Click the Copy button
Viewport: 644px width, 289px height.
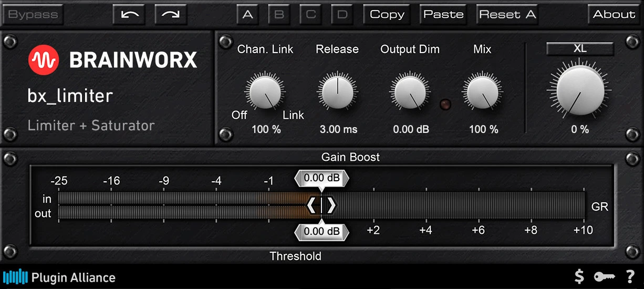point(387,15)
